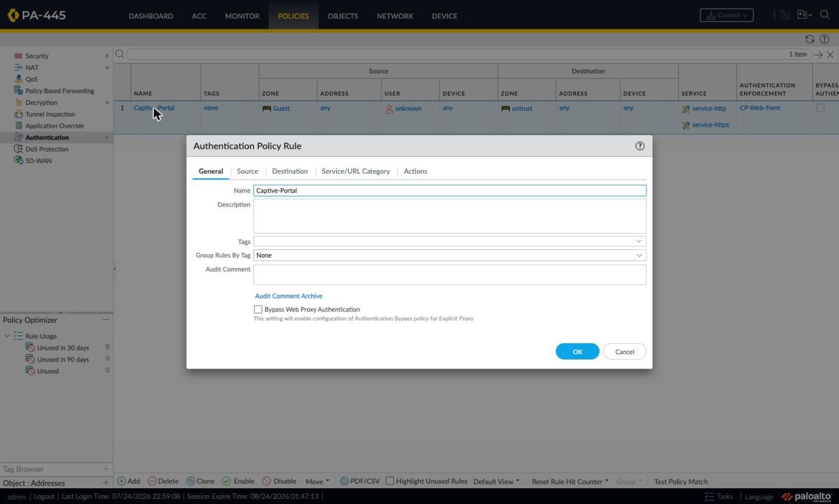
Task: Click Clone in the bottom toolbar
Action: coord(200,481)
